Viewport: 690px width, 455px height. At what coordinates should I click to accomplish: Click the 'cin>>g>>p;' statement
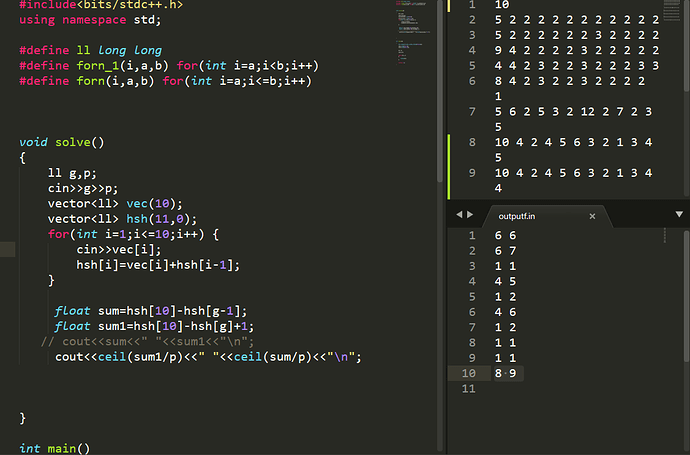click(83, 188)
